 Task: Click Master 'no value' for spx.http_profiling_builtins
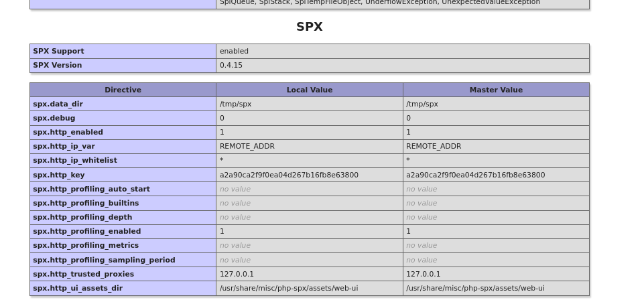coord(422,203)
